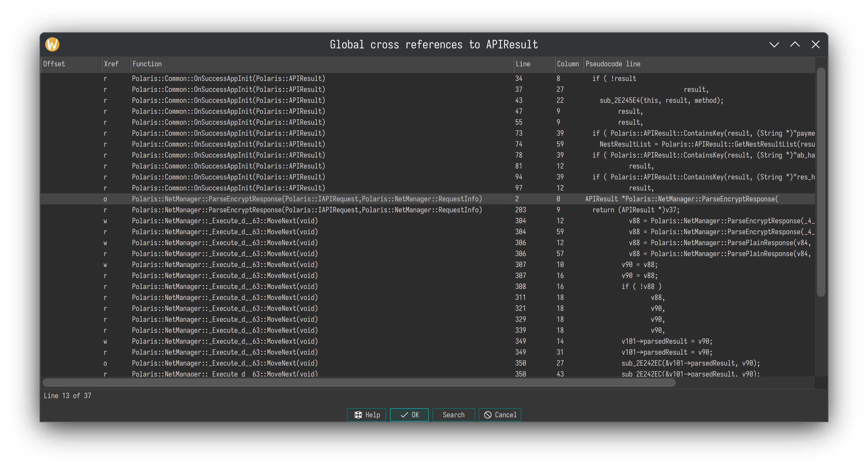Click the down chevron in the title bar

point(774,44)
